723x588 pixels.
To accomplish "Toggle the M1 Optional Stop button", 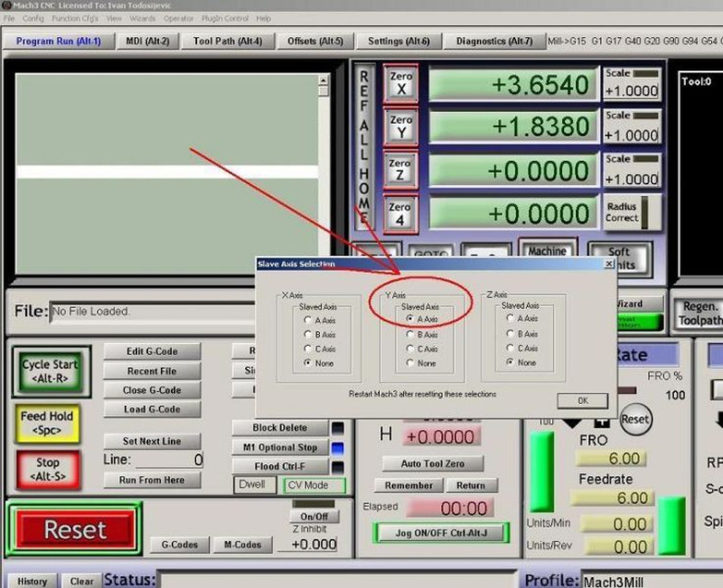I will click(x=280, y=447).
